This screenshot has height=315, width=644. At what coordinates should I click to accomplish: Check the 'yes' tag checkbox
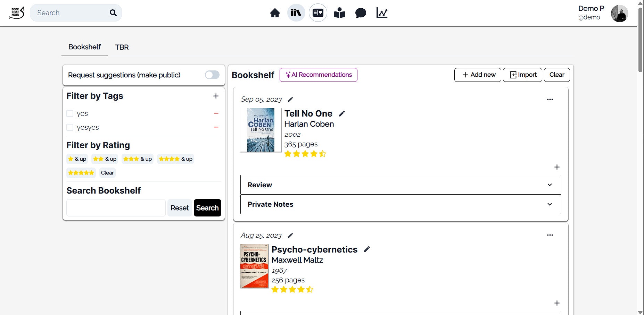coord(70,113)
